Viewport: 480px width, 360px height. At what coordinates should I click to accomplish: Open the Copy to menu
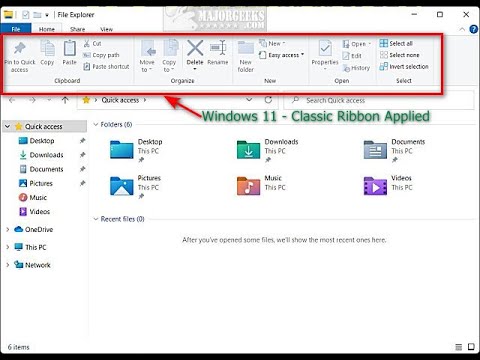tap(169, 56)
